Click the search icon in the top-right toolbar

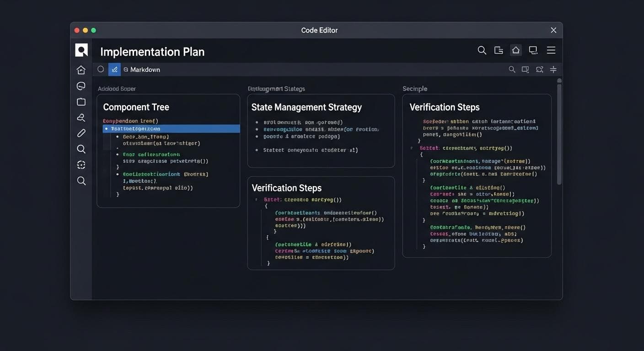[x=482, y=50]
